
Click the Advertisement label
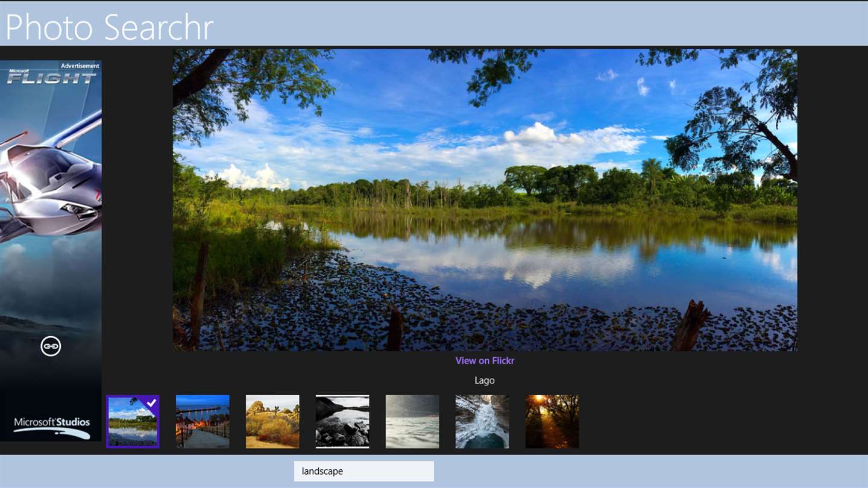coord(80,66)
